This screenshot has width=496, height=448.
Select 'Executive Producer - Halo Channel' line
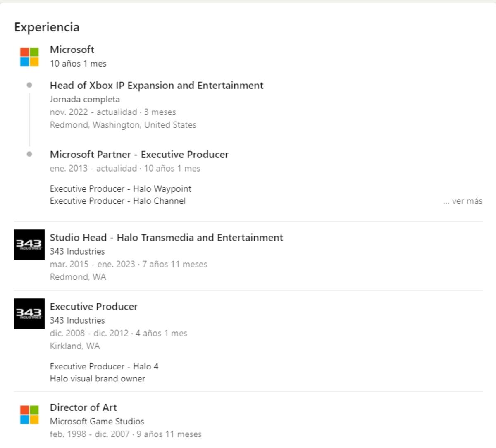(x=118, y=201)
